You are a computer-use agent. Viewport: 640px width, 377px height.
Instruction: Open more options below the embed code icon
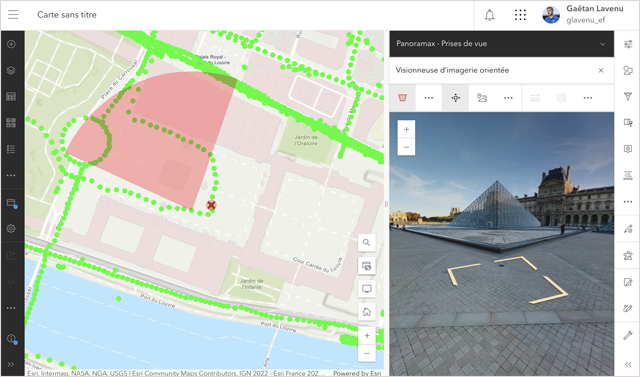click(11, 308)
